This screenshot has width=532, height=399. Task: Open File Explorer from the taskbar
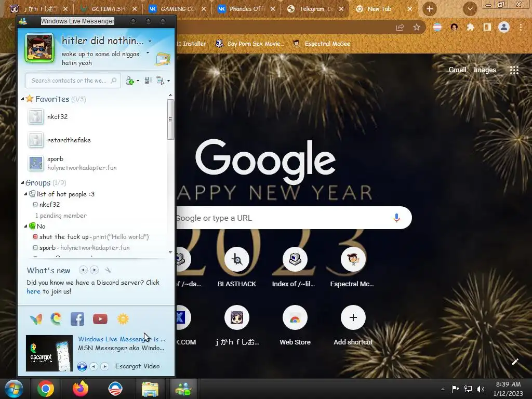(x=150, y=389)
